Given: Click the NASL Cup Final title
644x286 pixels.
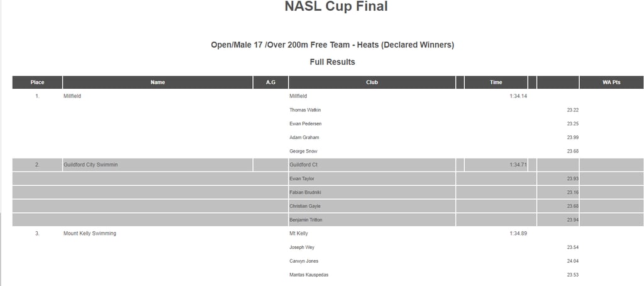Looking at the screenshot, I should click(x=336, y=6).
